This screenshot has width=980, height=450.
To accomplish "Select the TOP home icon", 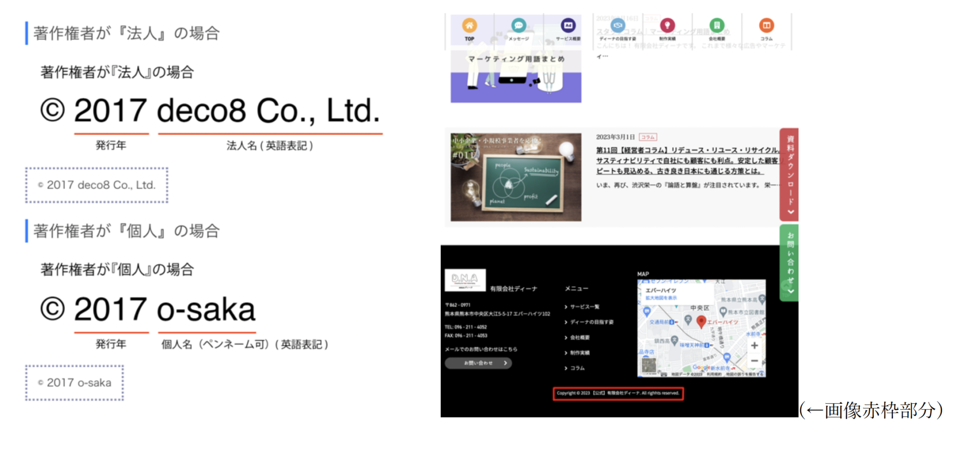I will click(x=469, y=24).
